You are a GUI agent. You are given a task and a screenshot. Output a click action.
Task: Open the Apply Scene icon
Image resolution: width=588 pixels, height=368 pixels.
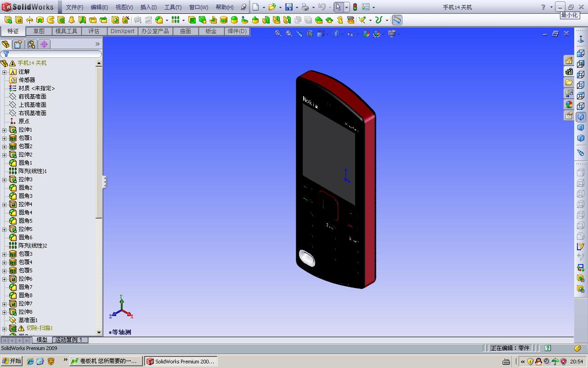[x=377, y=34]
